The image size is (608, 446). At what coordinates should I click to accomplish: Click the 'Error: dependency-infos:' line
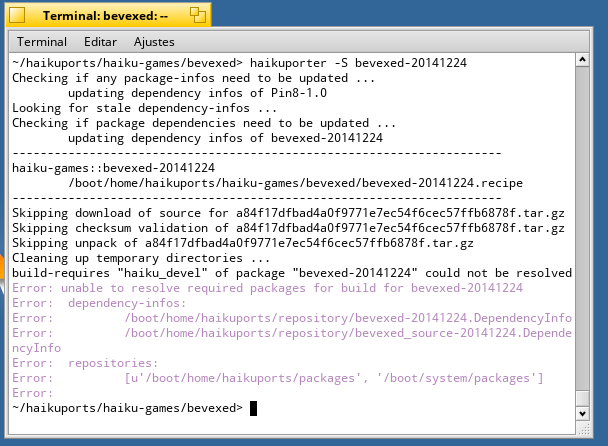pyautogui.click(x=99, y=303)
